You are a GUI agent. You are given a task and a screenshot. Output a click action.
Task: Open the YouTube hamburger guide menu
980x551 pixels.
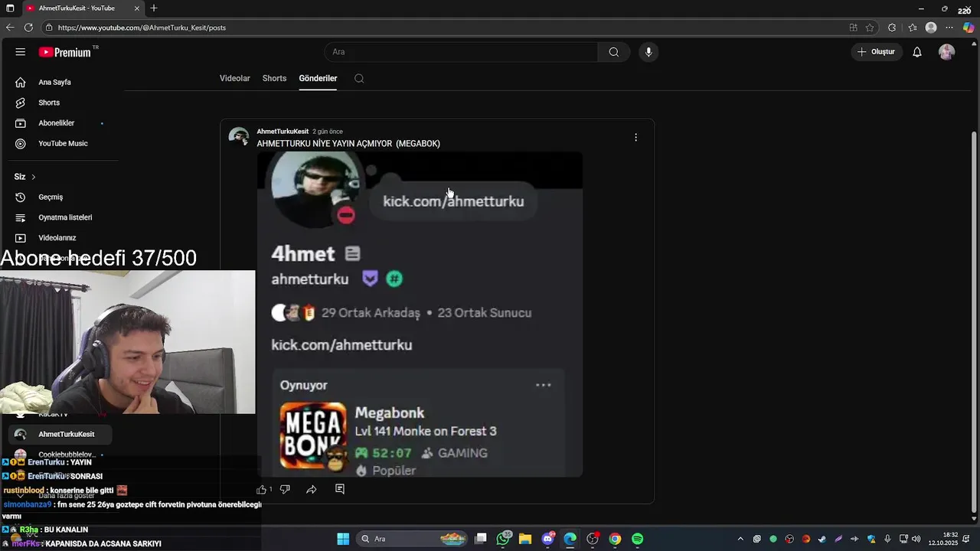[x=21, y=52]
